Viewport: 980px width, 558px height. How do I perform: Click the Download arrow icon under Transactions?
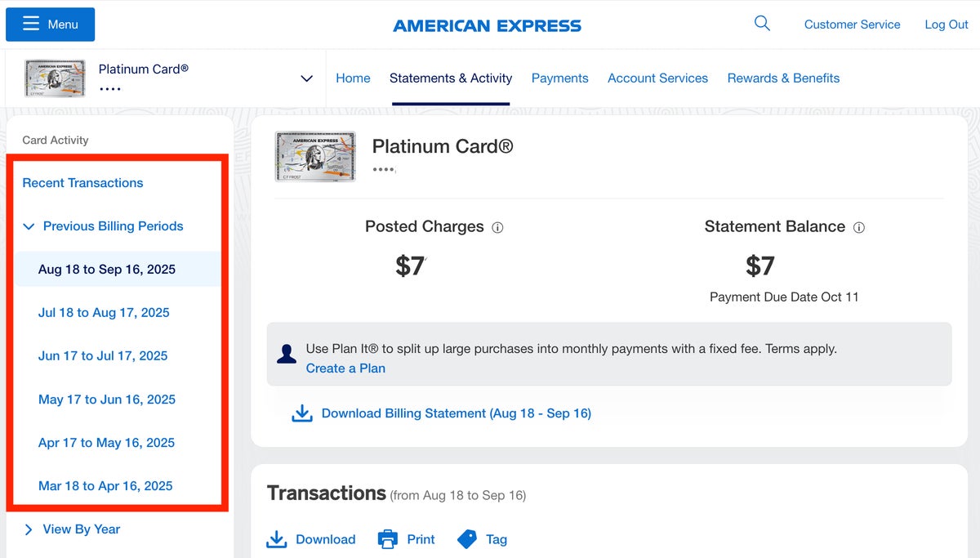277,539
